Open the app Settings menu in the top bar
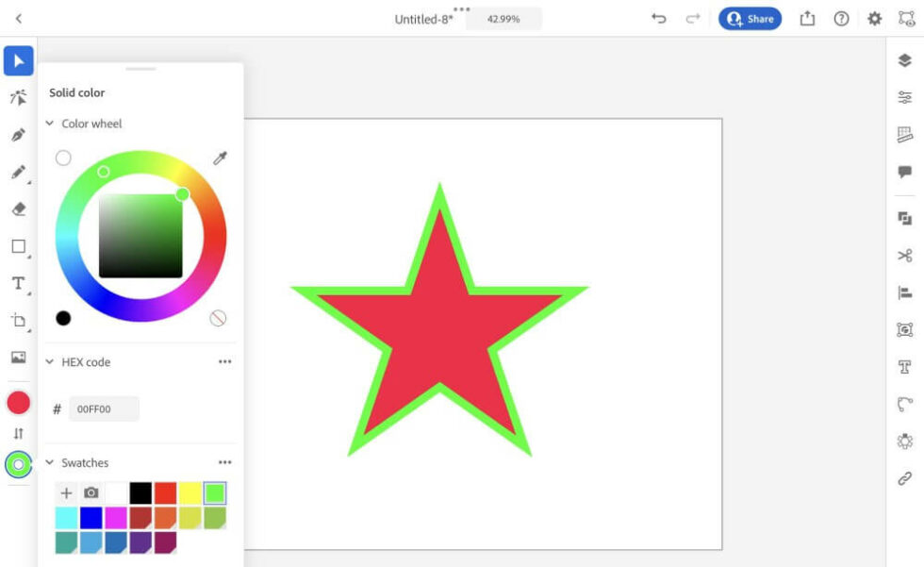Viewport: 924px width, 567px height. point(876,18)
